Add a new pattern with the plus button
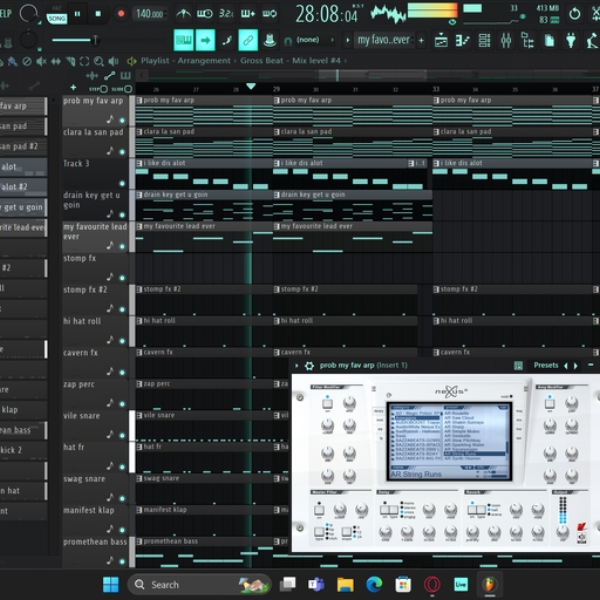The image size is (600, 600). point(421,40)
